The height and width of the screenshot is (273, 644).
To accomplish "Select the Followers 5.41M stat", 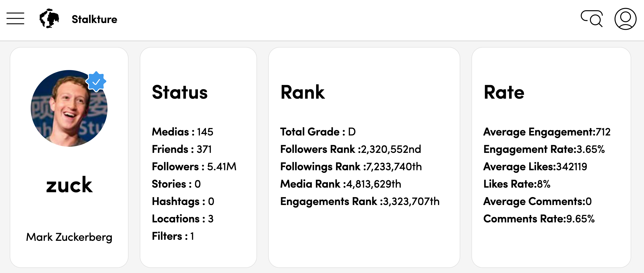I will point(194,167).
